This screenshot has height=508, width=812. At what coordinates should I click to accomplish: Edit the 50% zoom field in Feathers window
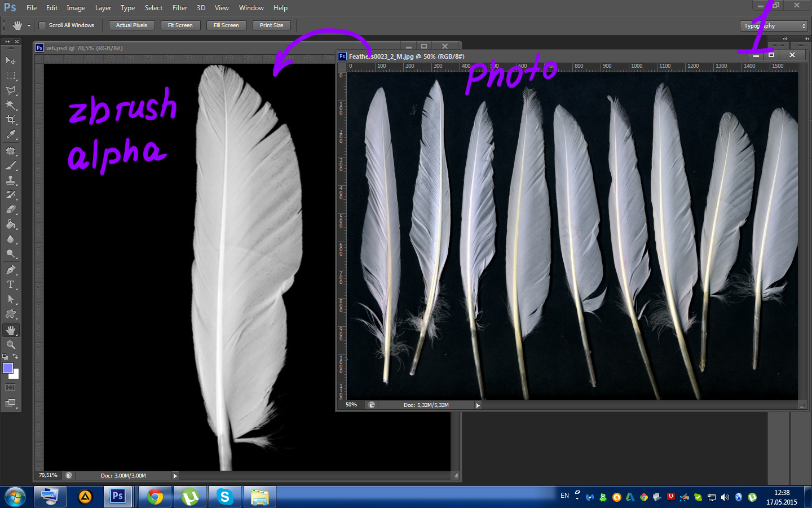point(351,405)
